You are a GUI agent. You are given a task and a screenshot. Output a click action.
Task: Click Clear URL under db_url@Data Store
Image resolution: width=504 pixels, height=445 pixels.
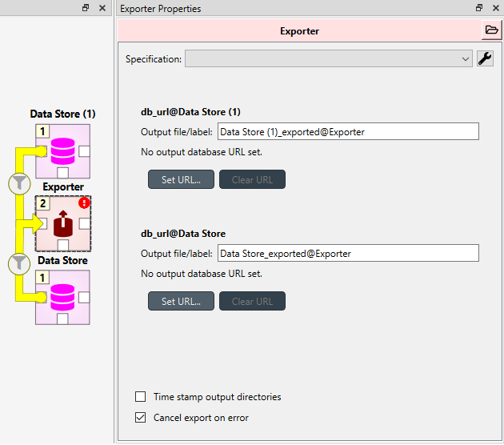[x=252, y=301]
